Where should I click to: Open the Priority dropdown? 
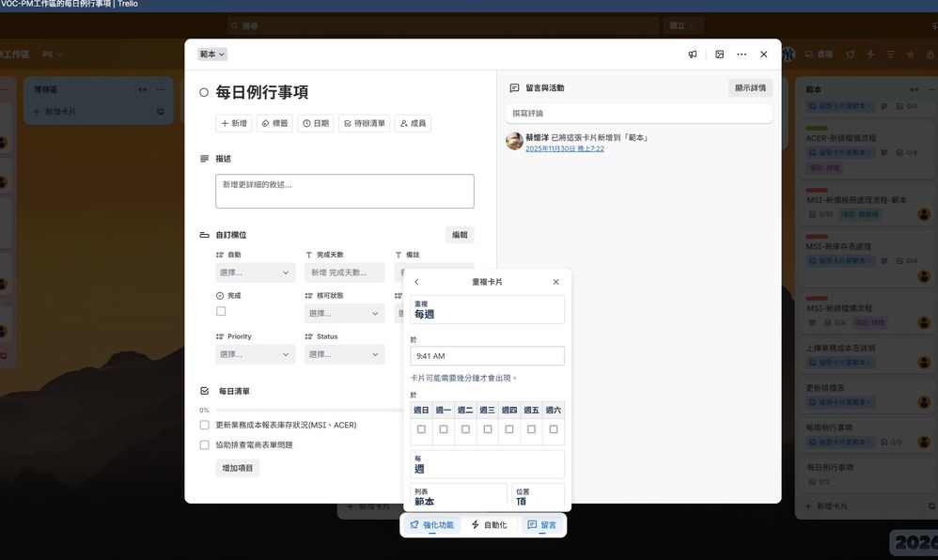[254, 354]
